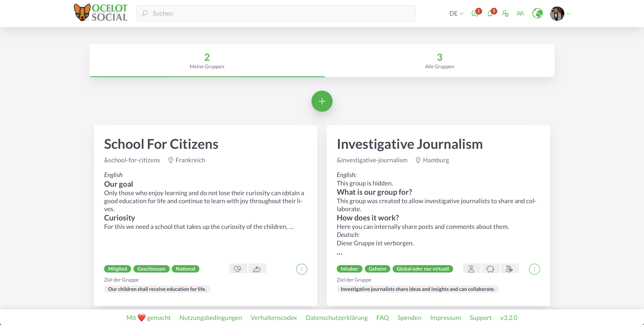Switch to Meine Gruppen tab
The height and width of the screenshot is (325, 644).
pyautogui.click(x=207, y=61)
